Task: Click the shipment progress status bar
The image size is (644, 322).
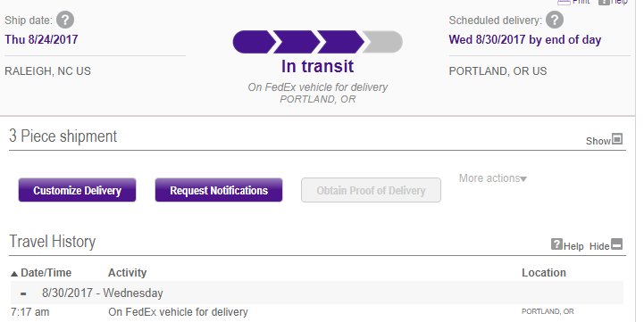Action: click(317, 42)
